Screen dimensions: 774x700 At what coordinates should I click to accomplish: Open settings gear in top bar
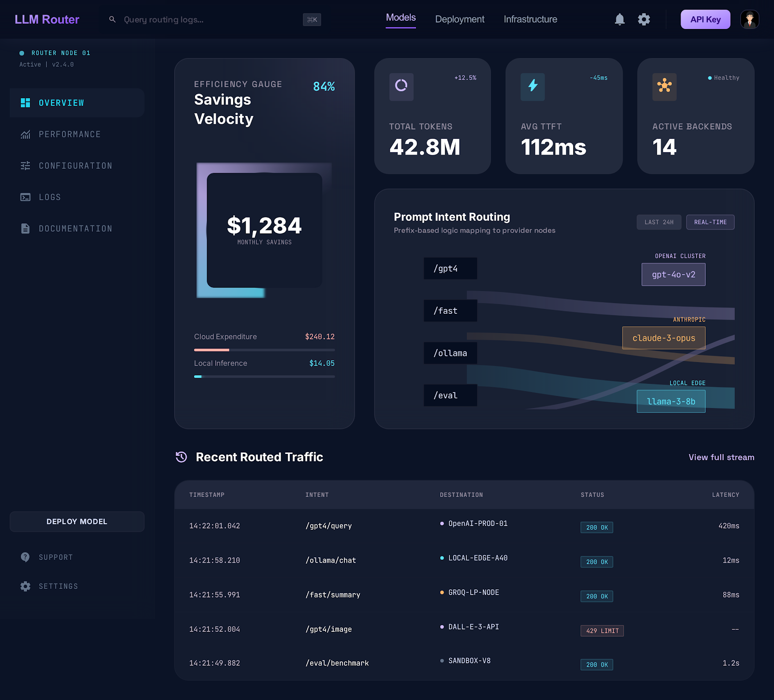644,19
